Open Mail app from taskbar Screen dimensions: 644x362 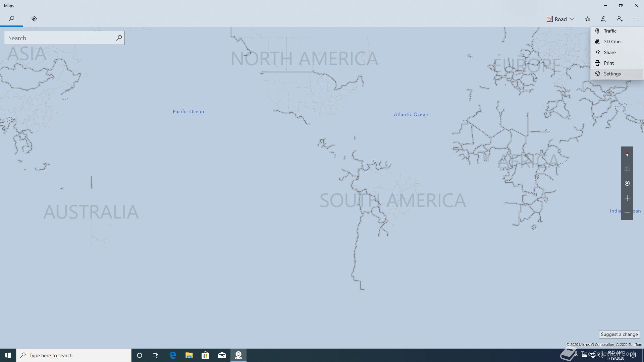tap(222, 355)
